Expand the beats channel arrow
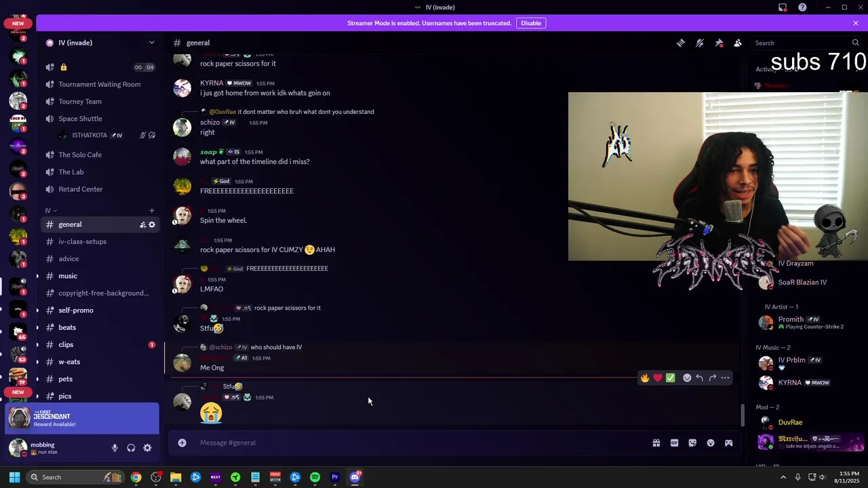 click(x=37, y=327)
